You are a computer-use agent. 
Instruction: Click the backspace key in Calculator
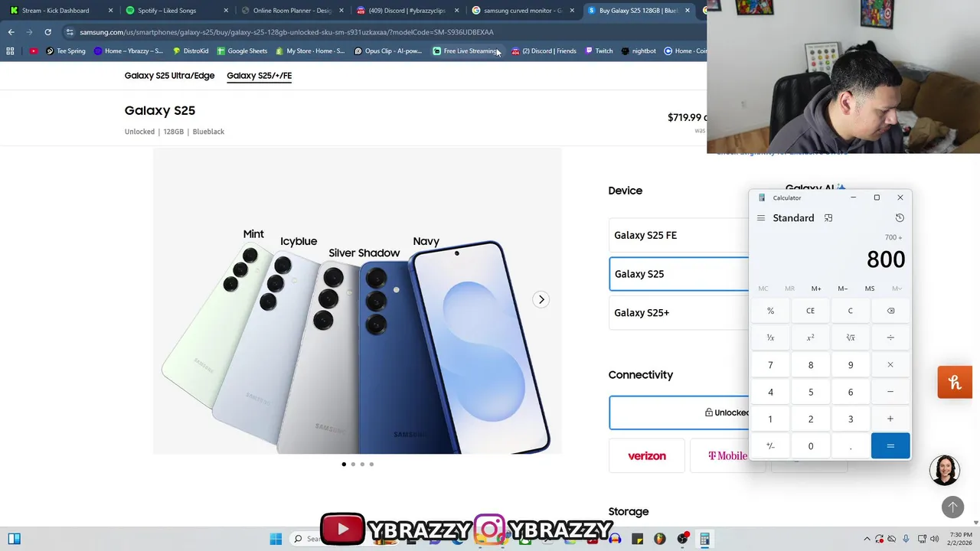(x=890, y=311)
